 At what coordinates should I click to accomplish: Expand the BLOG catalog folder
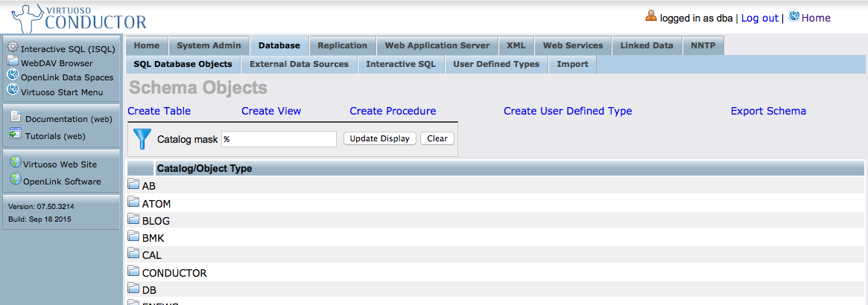pyautogui.click(x=134, y=220)
